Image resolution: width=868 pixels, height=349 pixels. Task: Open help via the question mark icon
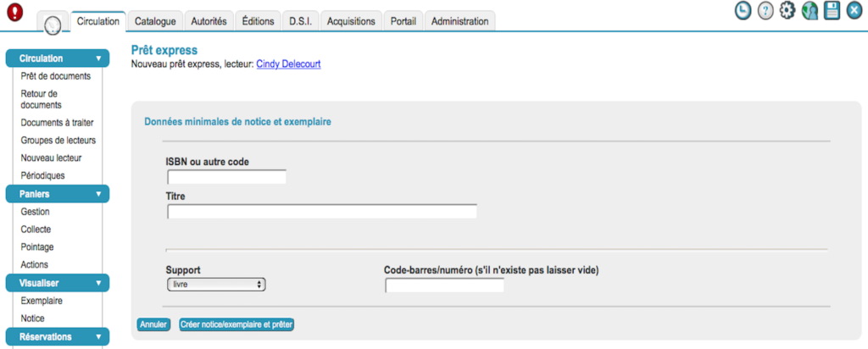point(765,11)
